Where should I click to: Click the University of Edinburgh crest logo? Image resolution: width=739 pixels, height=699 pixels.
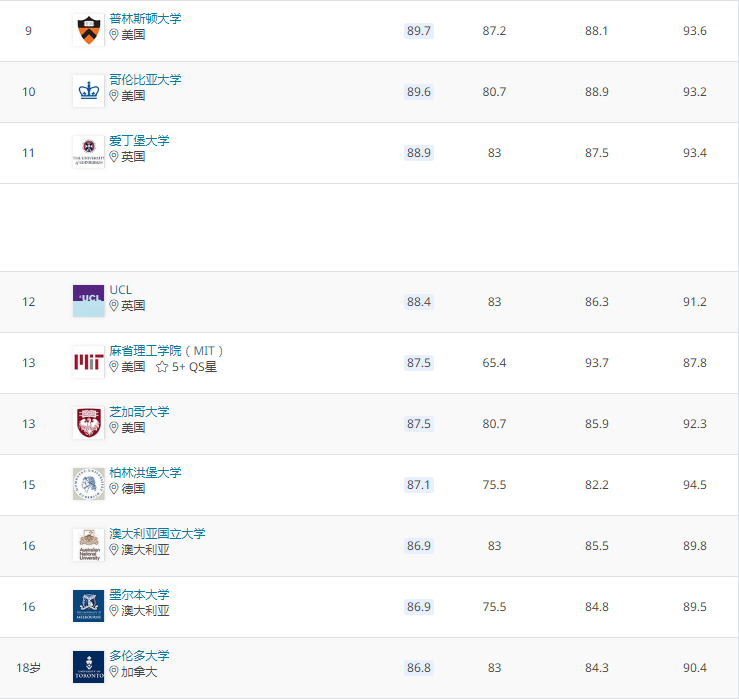tap(88, 152)
